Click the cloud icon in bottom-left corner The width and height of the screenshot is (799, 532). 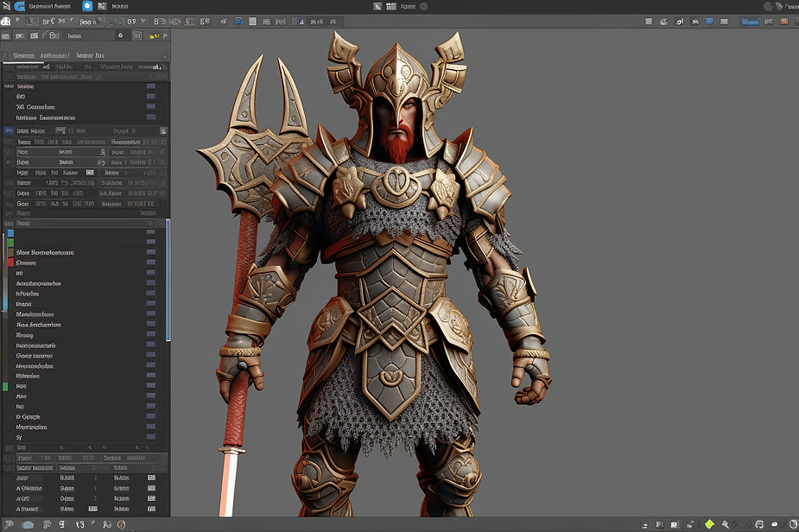[28, 524]
